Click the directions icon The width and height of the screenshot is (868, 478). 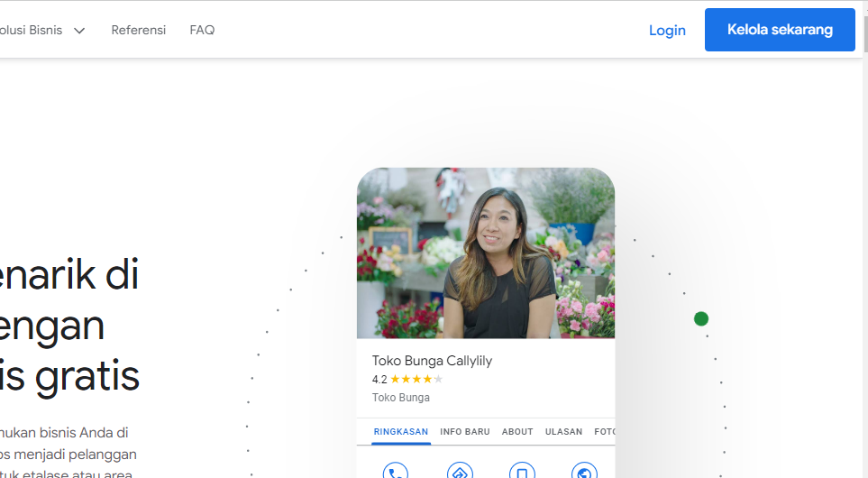460,470
